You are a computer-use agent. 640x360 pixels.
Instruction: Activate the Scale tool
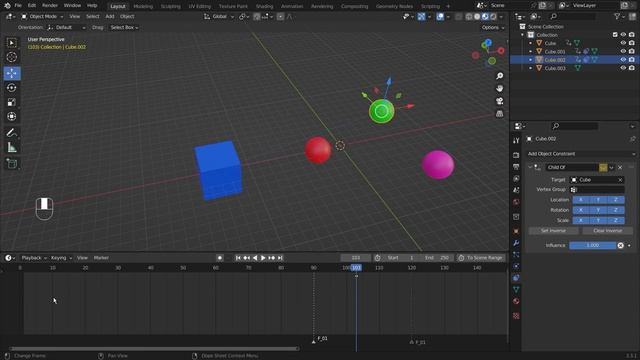click(12, 102)
